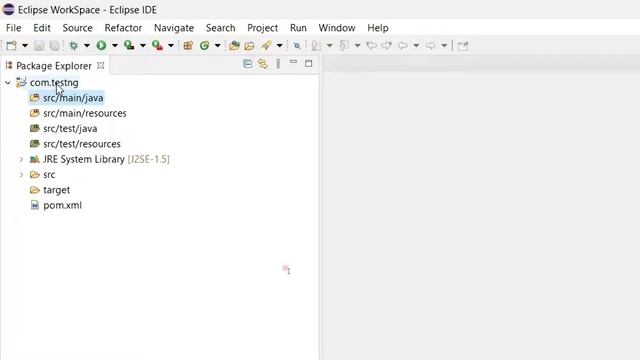Open the Debug configurations dropdown arrow
640x360 pixels.
(87, 46)
